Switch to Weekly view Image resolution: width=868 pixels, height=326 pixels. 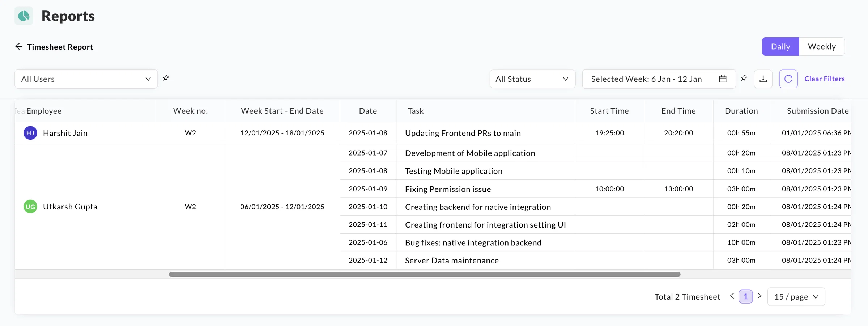(x=822, y=47)
